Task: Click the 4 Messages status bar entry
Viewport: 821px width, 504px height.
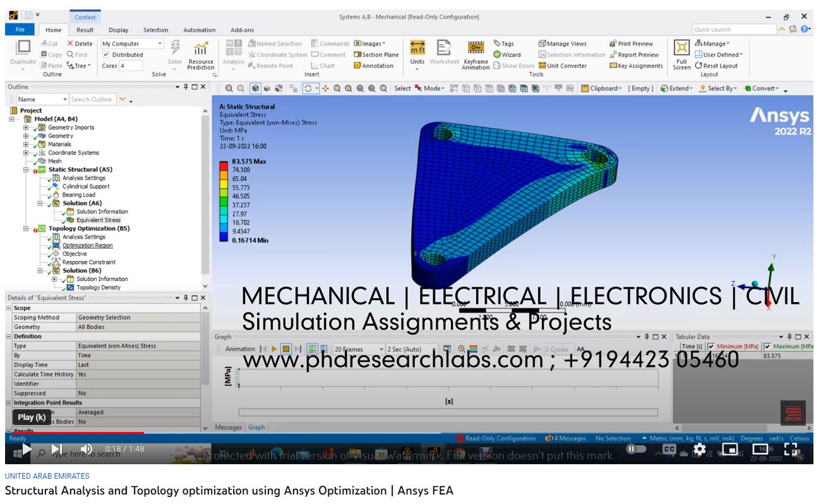Action: click(x=565, y=438)
